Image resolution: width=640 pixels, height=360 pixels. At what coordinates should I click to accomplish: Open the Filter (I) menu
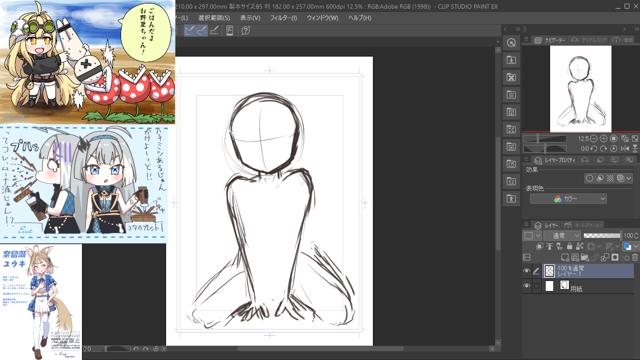[283, 18]
